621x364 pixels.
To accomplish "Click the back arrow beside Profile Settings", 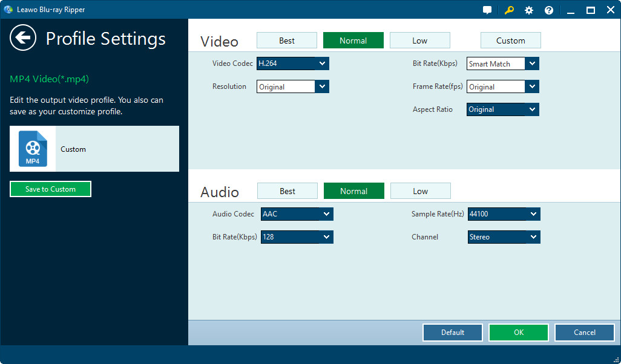I will coord(23,38).
